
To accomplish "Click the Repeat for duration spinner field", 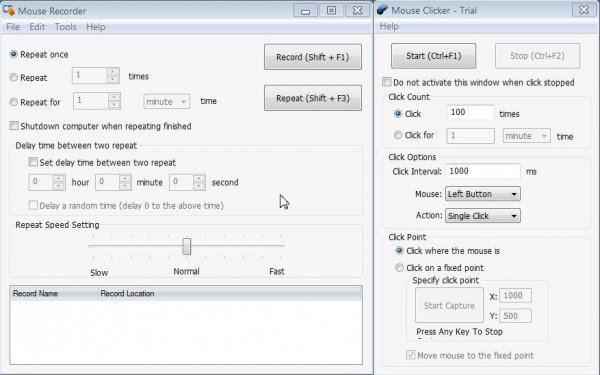I will [x=97, y=101].
